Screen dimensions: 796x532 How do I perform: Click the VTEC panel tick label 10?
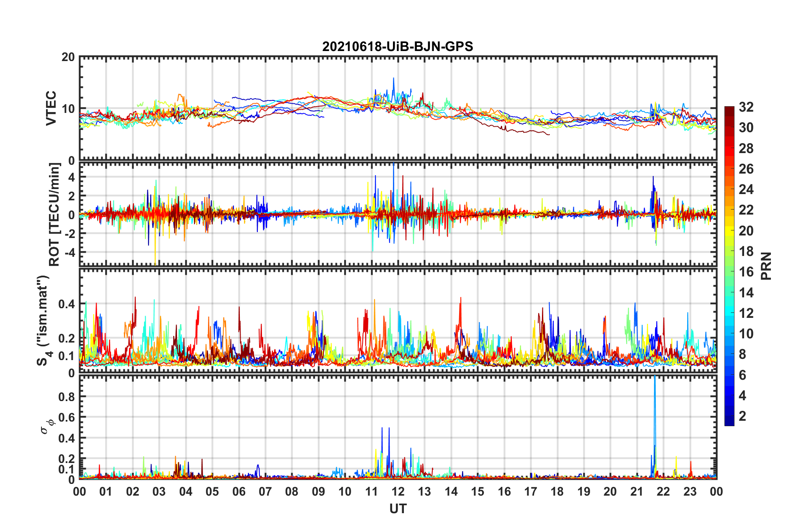pos(68,109)
